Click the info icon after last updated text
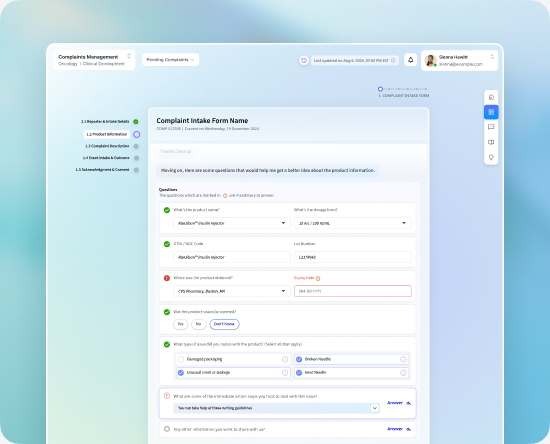Viewport: 550px width, 444px height. pos(393,60)
